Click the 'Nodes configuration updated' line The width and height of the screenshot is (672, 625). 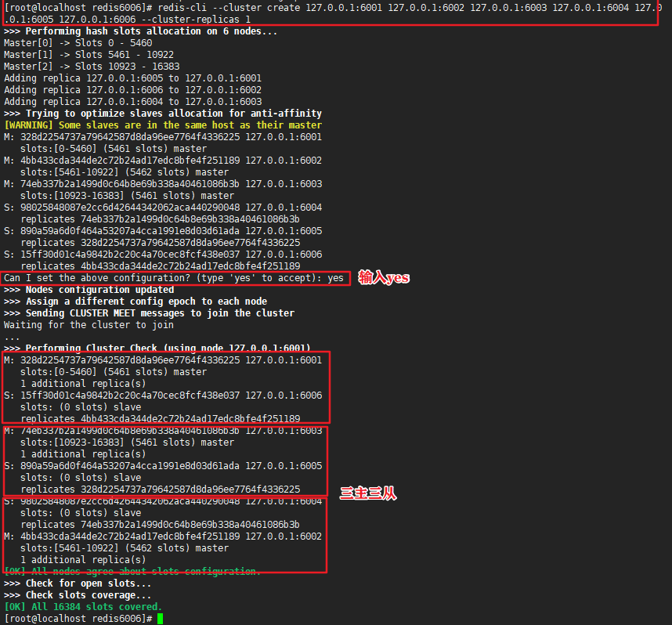point(89,290)
